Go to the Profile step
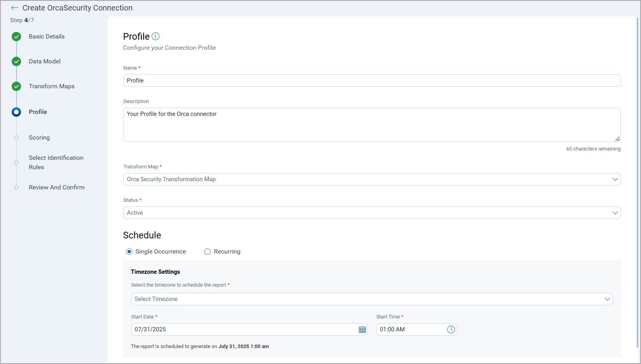 tap(38, 112)
